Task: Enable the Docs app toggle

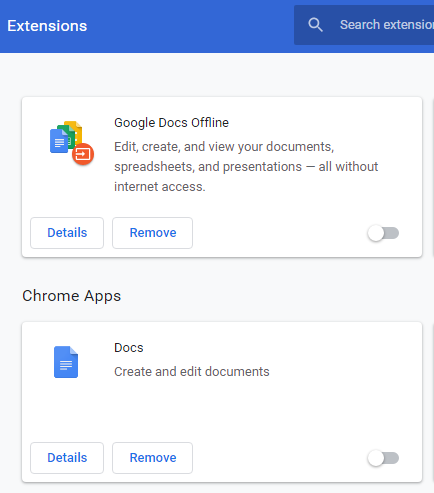Action: [383, 458]
